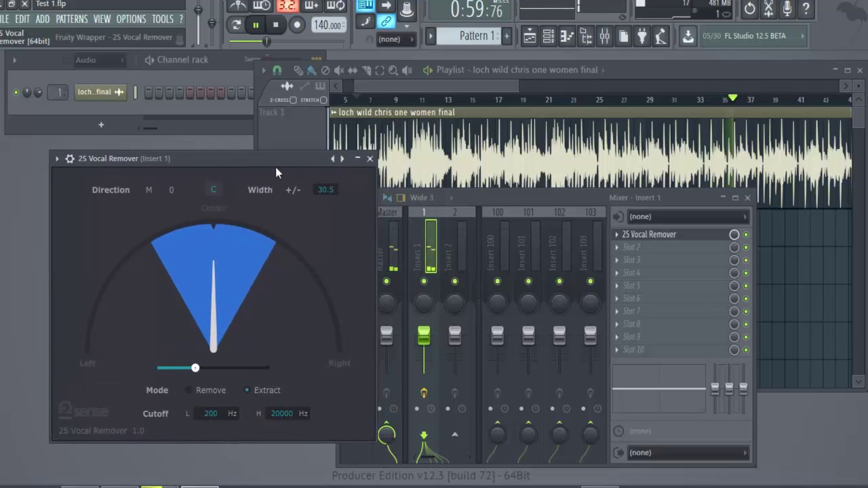Toggle the link/multilink controllers icon

[x=386, y=22]
